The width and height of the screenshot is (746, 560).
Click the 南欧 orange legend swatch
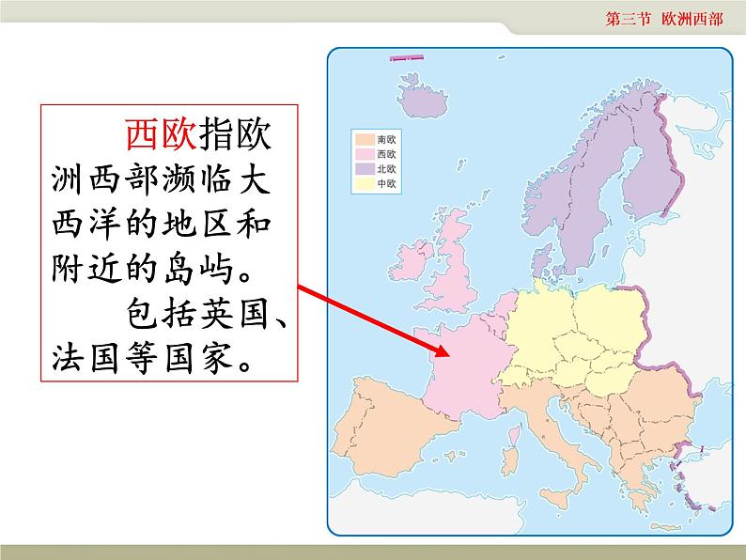point(365,139)
